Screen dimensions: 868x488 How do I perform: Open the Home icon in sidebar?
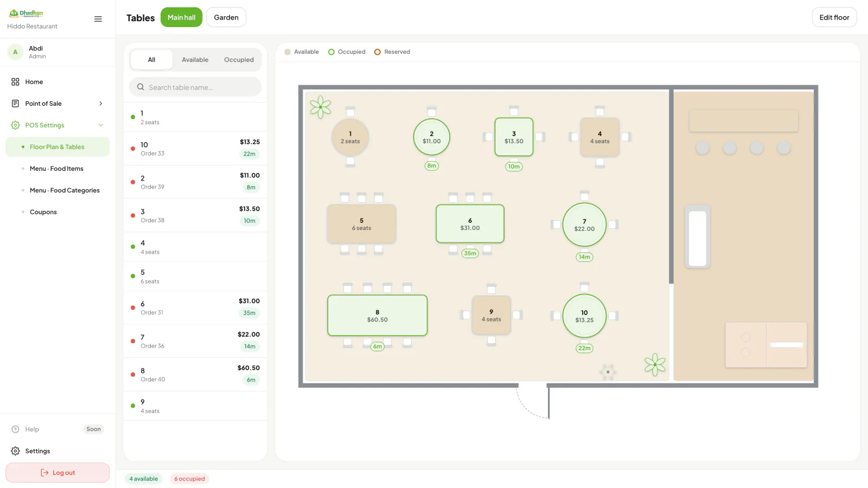click(15, 82)
